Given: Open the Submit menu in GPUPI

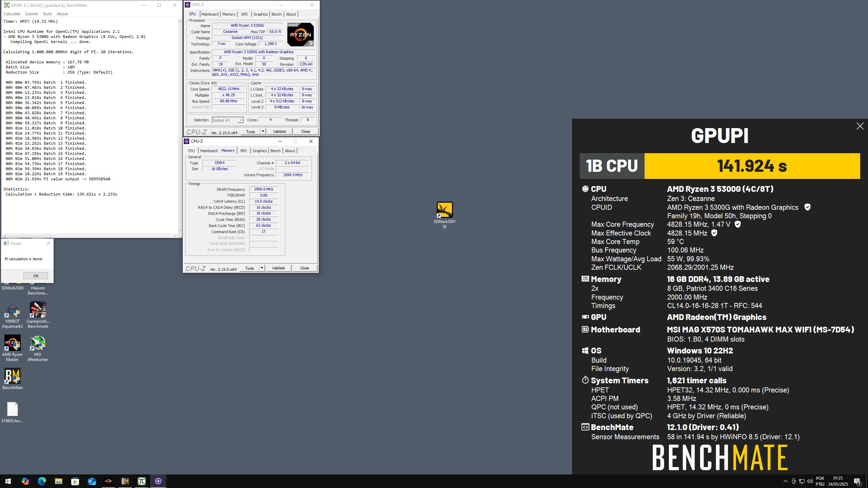Looking at the screenshot, I should click(31, 14).
